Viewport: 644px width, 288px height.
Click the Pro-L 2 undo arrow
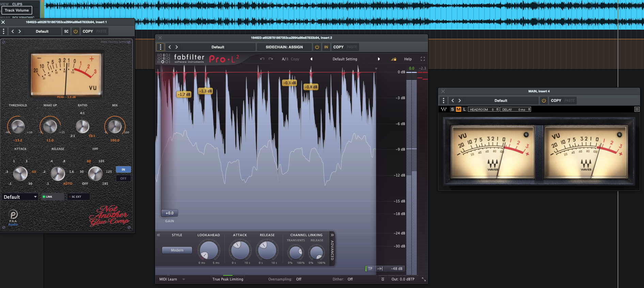(x=262, y=59)
